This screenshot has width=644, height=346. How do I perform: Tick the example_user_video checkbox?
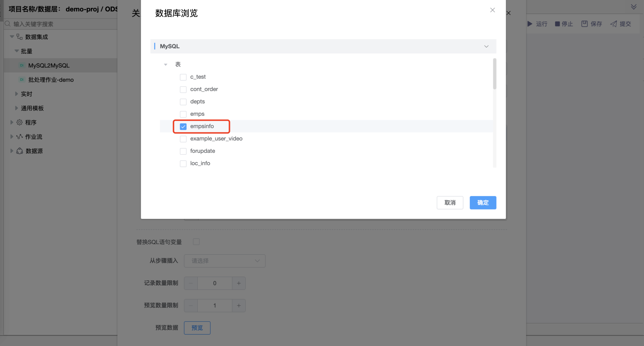[183, 139]
